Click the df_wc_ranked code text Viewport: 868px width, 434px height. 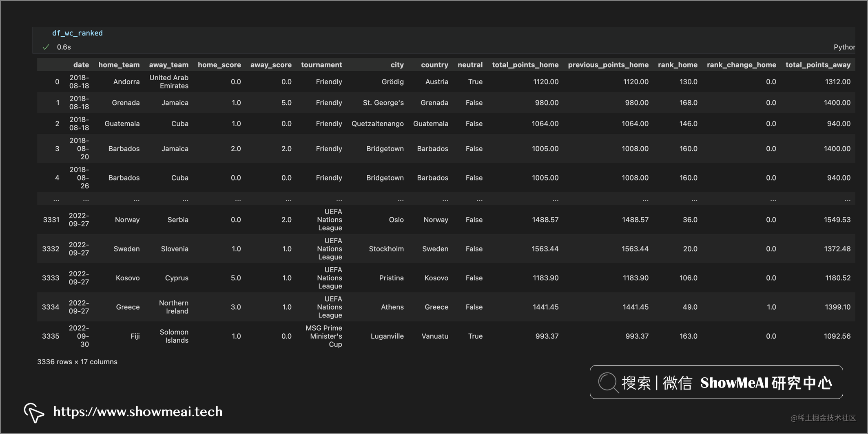pos(77,33)
